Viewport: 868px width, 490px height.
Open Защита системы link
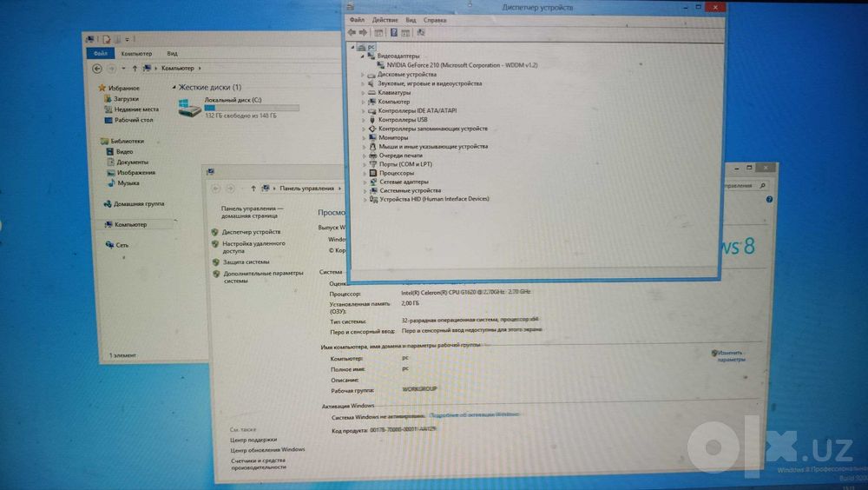coord(246,262)
